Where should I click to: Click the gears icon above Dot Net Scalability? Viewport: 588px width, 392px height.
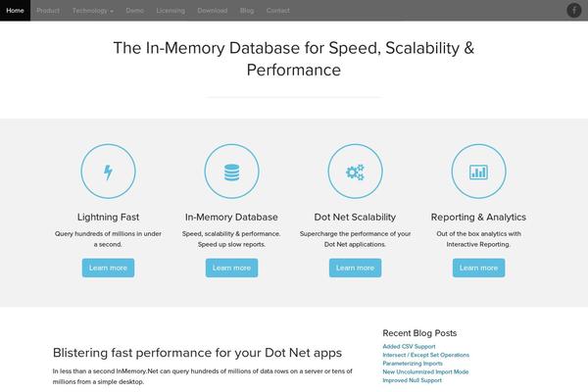[x=355, y=171]
